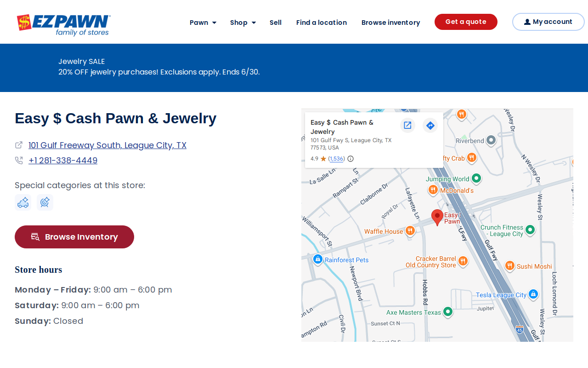The height and width of the screenshot is (368, 588).
Task: Expand the Pawn dropdown menu
Action: [203, 23]
